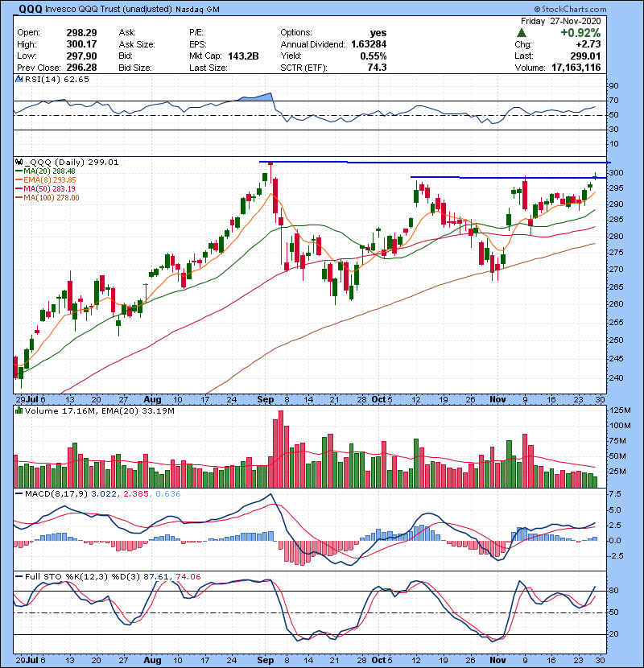
Task: Click the MACD histogram value 0.636
Action: 168,494
